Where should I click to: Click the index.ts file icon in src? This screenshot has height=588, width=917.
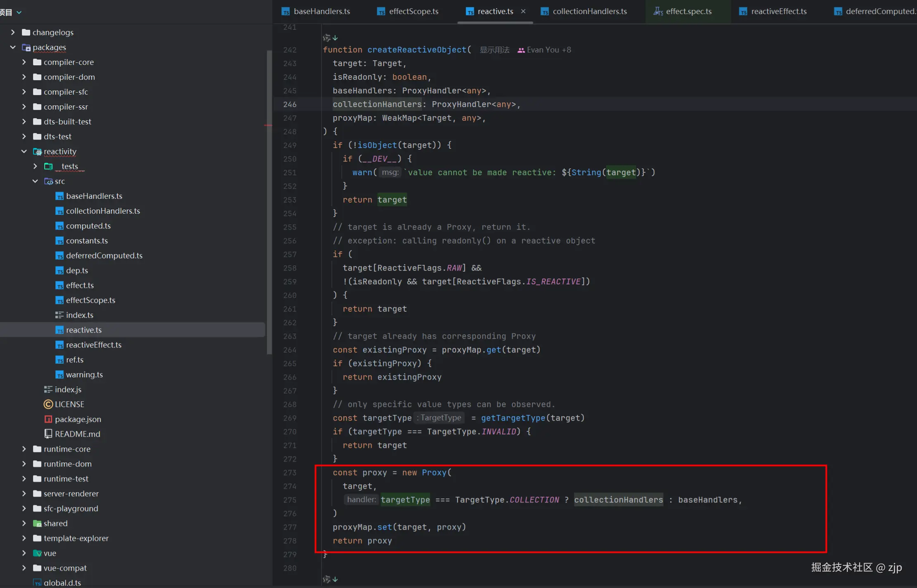click(59, 315)
